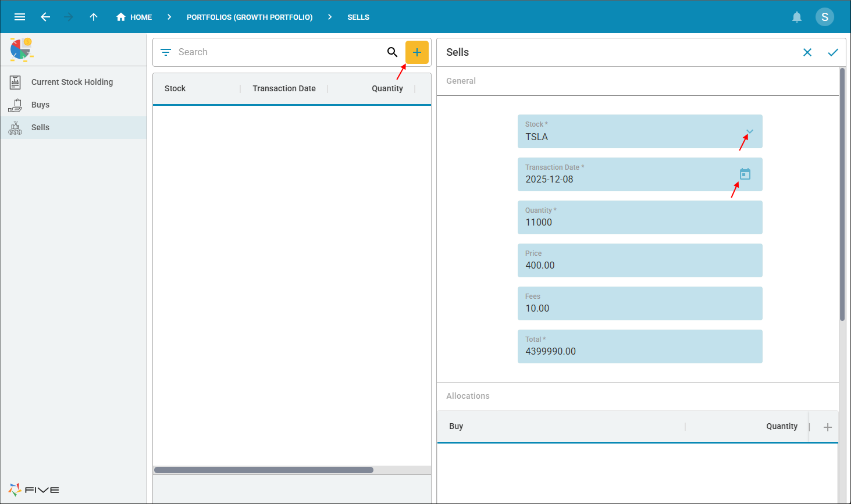
Task: Select Buys in the sidebar
Action: coord(40,105)
